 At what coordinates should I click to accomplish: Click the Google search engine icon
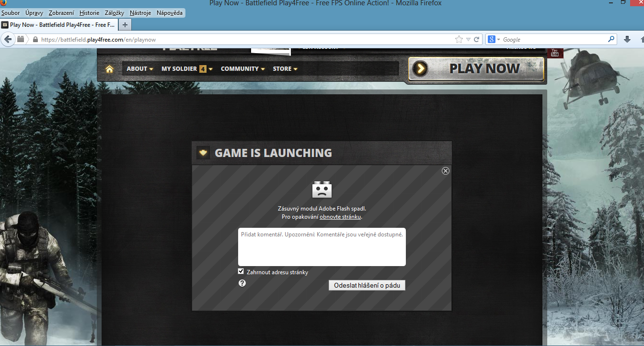click(491, 39)
